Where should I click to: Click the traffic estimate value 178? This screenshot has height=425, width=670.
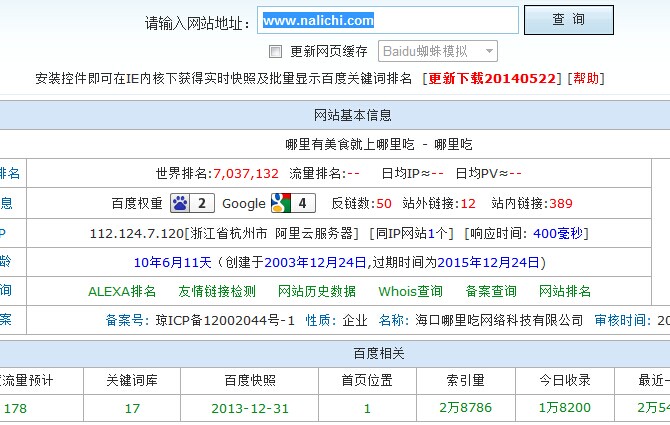click(15, 409)
